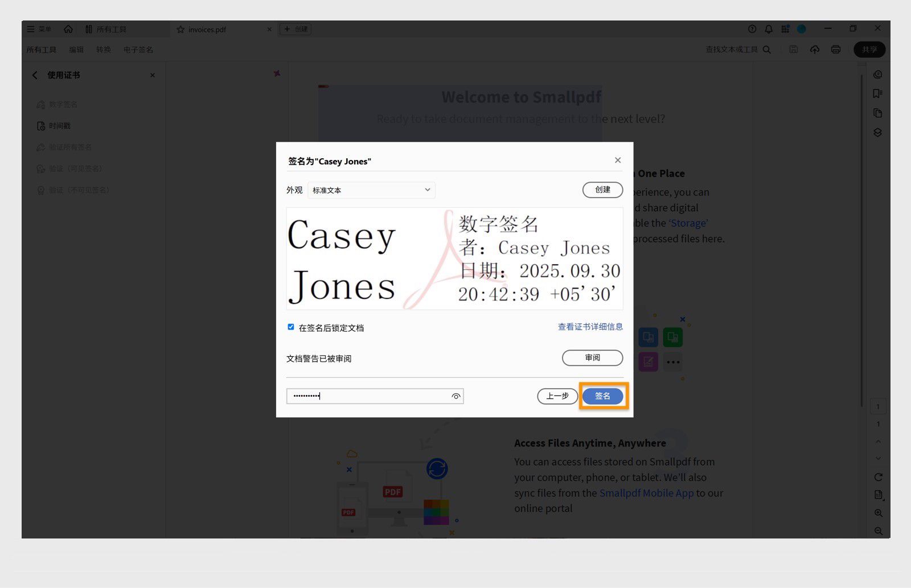The height and width of the screenshot is (588, 911).
Task: Switch to the 所有工具 tab in title bar
Action: 106,29
